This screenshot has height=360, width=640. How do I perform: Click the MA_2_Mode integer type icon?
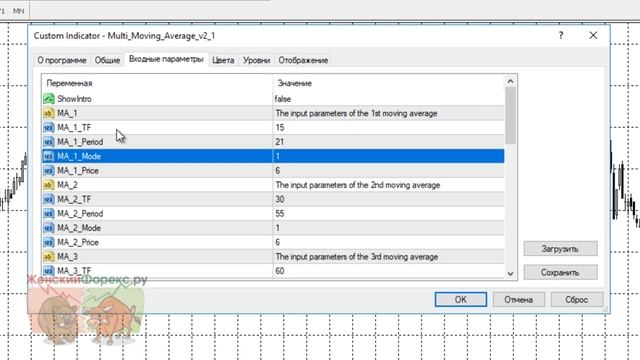pos(49,228)
